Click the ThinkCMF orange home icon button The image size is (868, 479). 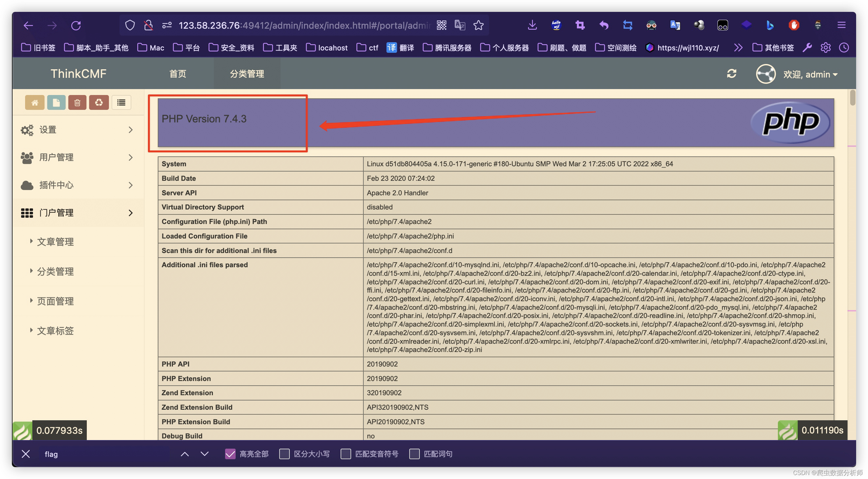click(35, 102)
